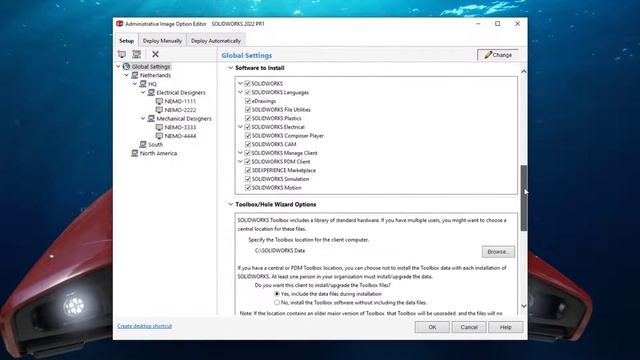Uncheck the SOLIDWORKS checkbox
Screen dimensions: 640x360
pos(247,83)
